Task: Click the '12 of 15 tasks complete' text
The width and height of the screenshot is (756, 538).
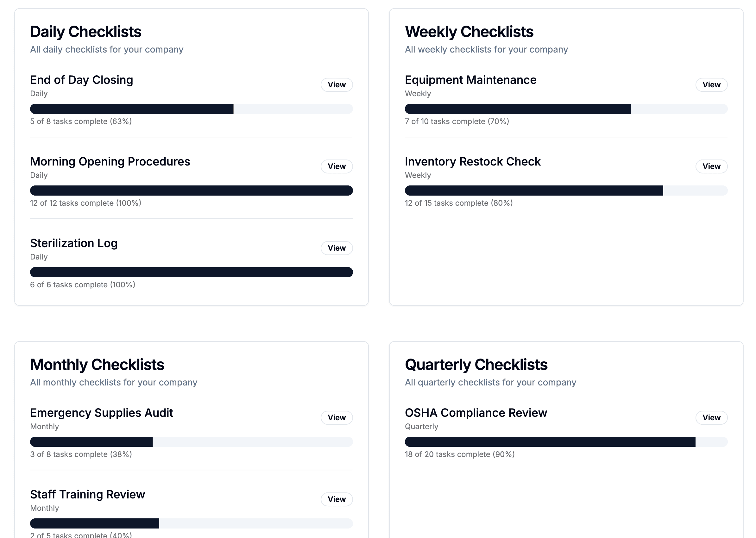Action: [x=458, y=203]
